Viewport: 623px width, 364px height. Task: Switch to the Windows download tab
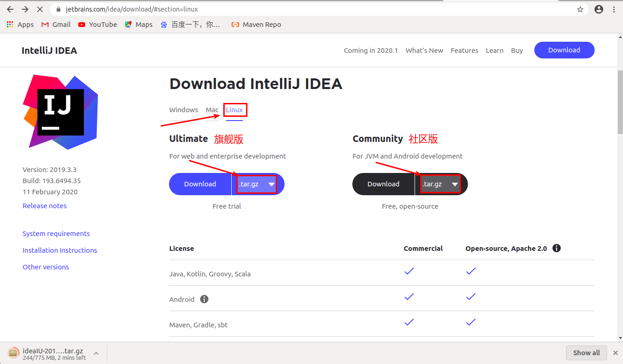pyautogui.click(x=183, y=110)
